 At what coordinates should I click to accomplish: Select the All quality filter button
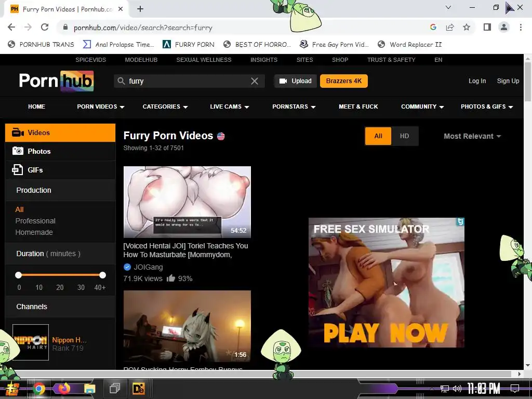pos(378,136)
